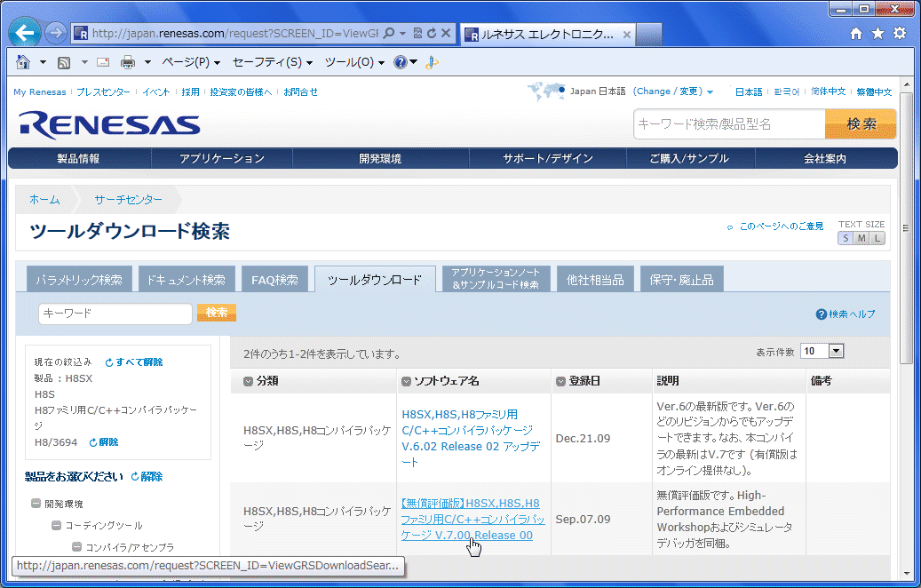The height and width of the screenshot is (588, 921).
Task: Click the browser forward arrow
Action: (56, 33)
